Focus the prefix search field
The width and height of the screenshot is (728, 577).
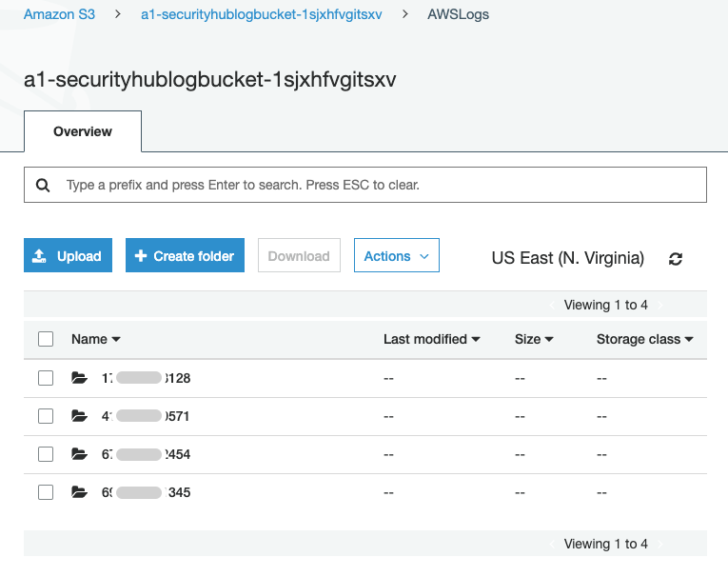(365, 185)
